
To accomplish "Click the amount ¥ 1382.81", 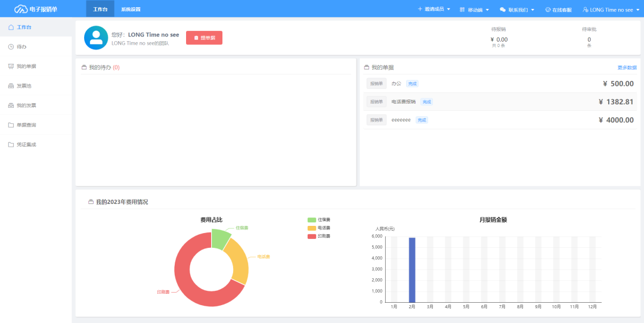I will [x=616, y=102].
